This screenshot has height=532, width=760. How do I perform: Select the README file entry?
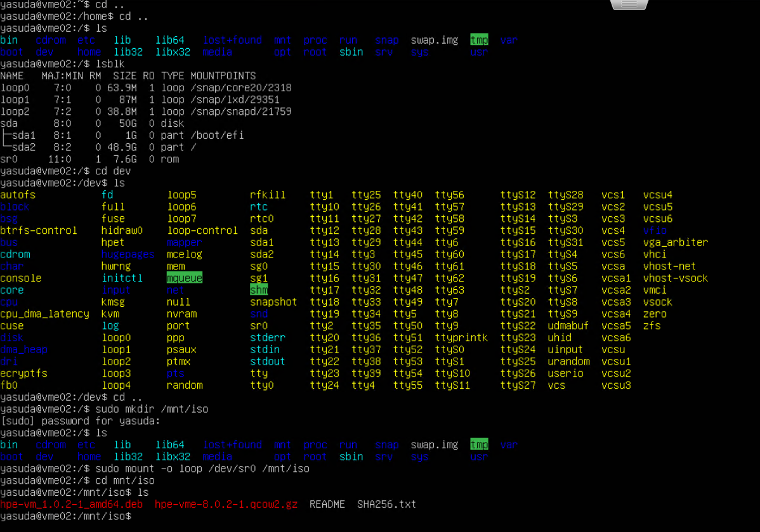[327, 504]
